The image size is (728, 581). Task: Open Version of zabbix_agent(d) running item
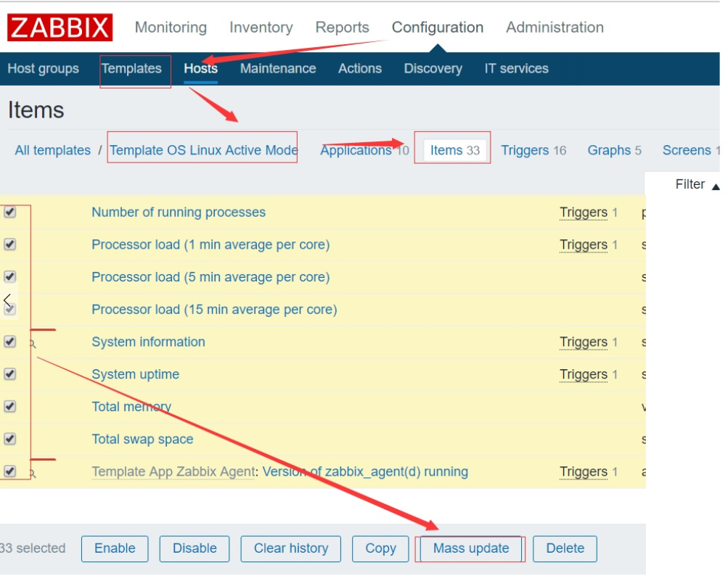pos(365,472)
